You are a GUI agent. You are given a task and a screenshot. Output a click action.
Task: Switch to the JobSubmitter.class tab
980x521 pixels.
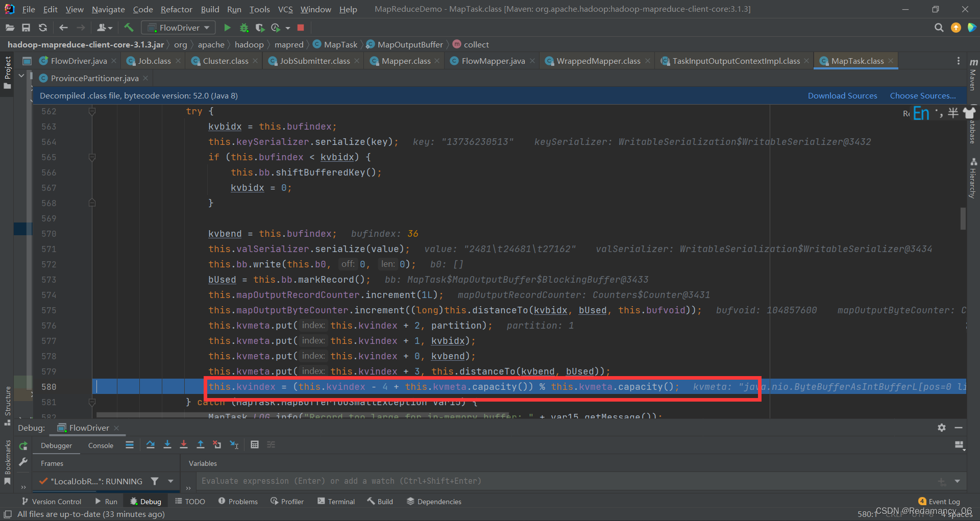point(314,61)
